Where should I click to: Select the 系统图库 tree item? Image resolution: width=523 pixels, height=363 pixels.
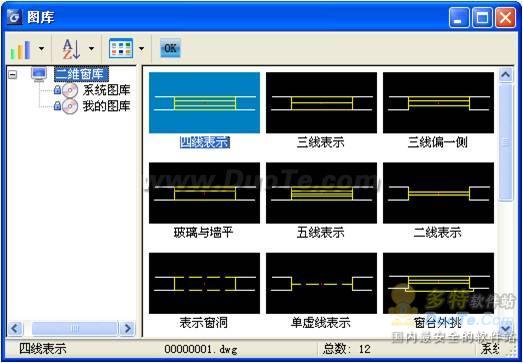point(106,90)
